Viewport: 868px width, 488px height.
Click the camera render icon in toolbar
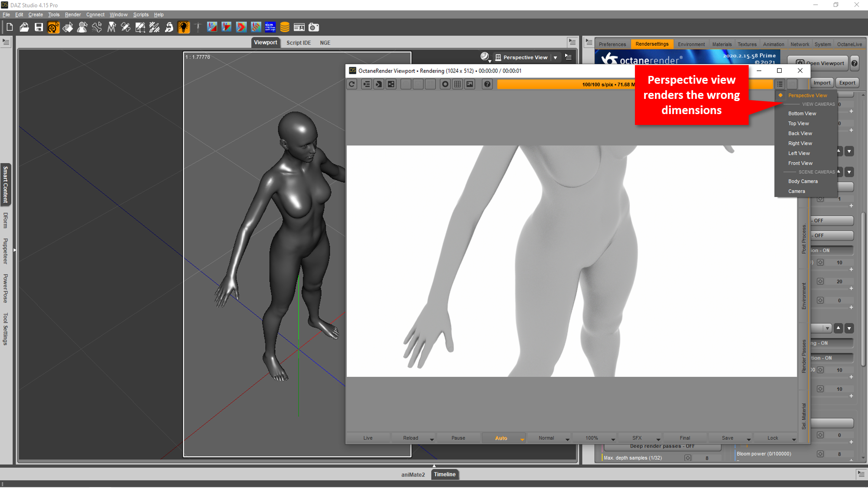pyautogui.click(x=313, y=27)
